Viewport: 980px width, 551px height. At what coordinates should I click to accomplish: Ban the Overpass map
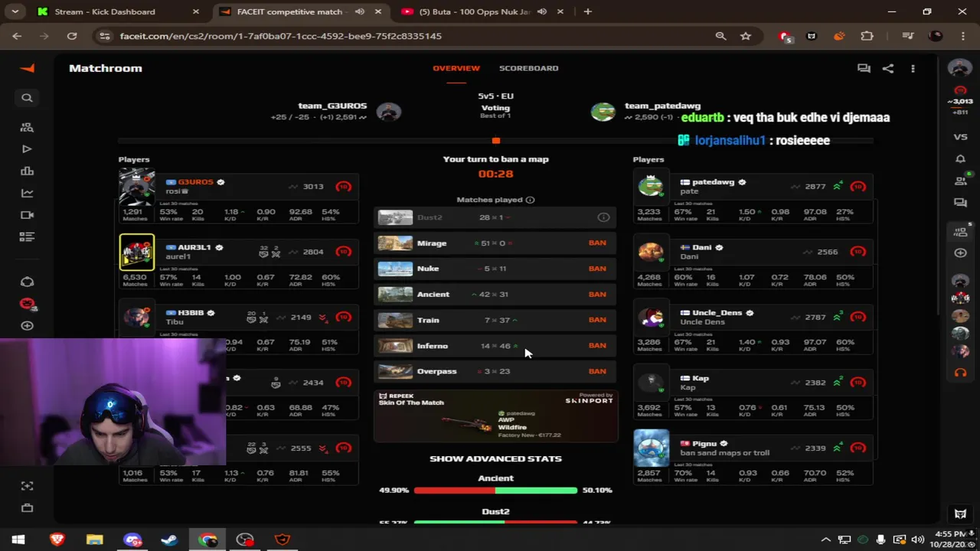pos(597,371)
